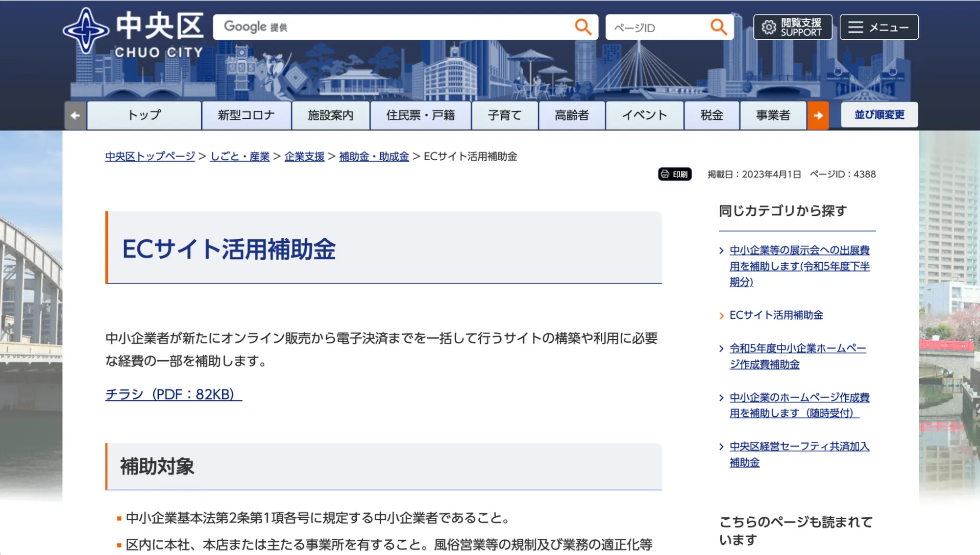This screenshot has height=555, width=980.
Task: Select the 子育て navigation tab
Action: point(505,115)
